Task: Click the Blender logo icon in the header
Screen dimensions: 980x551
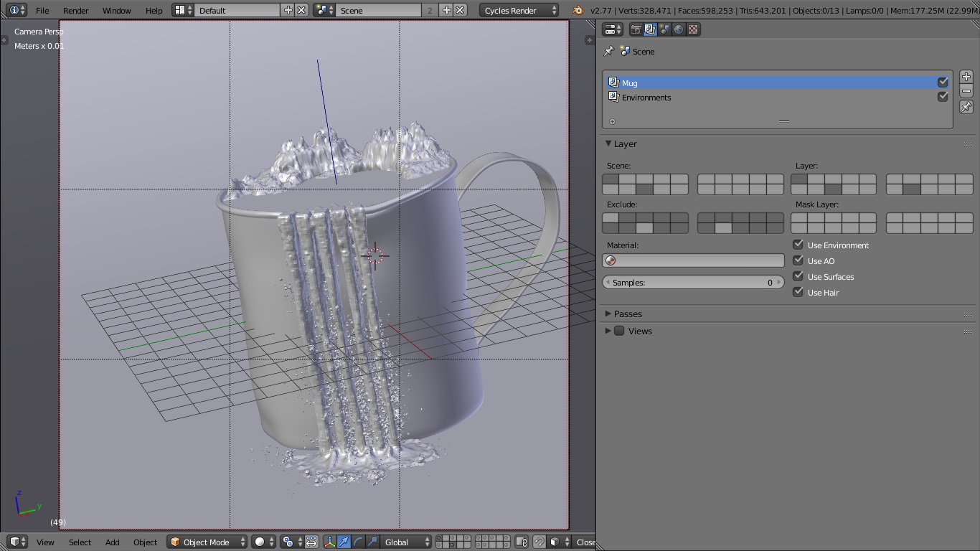Action: [578, 10]
